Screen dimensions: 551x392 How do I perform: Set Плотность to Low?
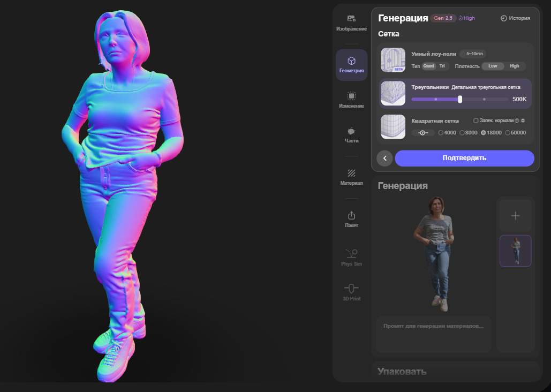pyautogui.click(x=493, y=66)
